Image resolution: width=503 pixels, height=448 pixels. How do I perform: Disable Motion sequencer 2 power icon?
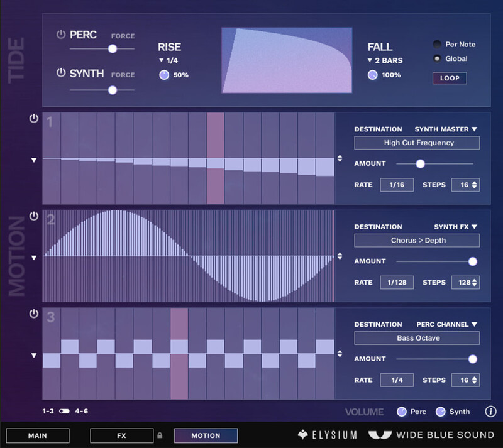(34, 216)
